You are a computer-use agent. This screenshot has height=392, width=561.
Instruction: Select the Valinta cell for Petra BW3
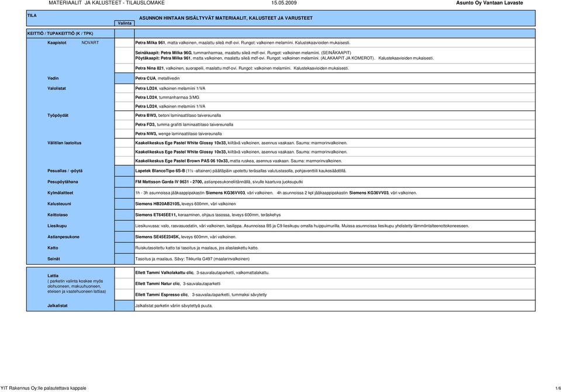point(124,116)
